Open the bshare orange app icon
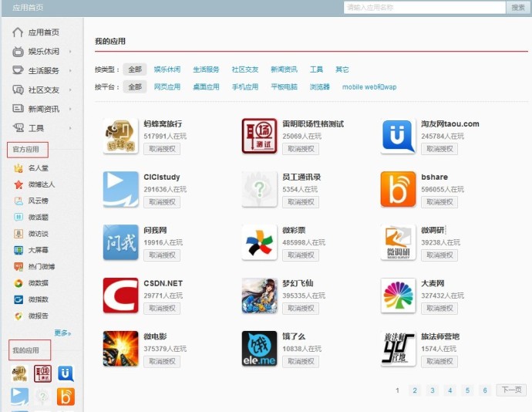The width and height of the screenshot is (532, 412). pyautogui.click(x=398, y=190)
